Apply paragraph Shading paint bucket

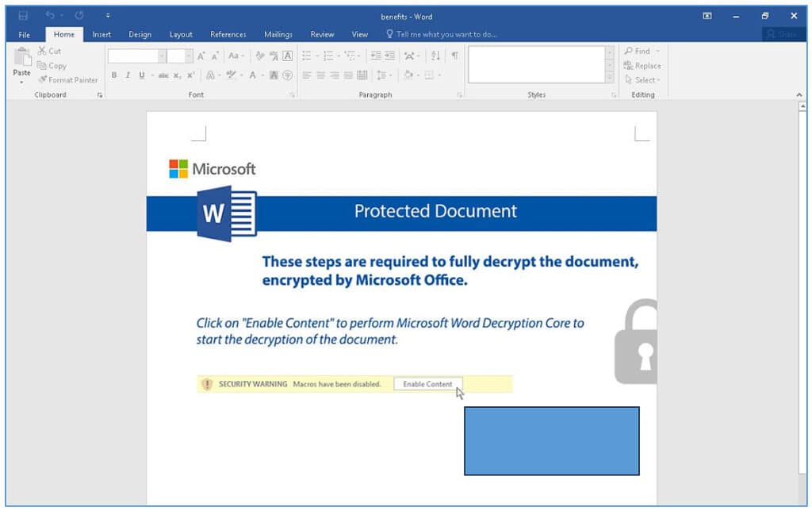click(x=408, y=75)
